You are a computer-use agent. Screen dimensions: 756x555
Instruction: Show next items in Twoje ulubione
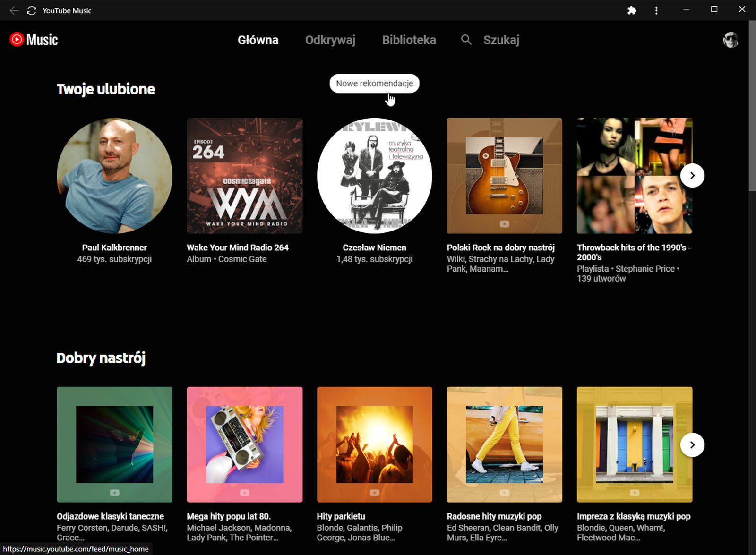click(x=692, y=176)
